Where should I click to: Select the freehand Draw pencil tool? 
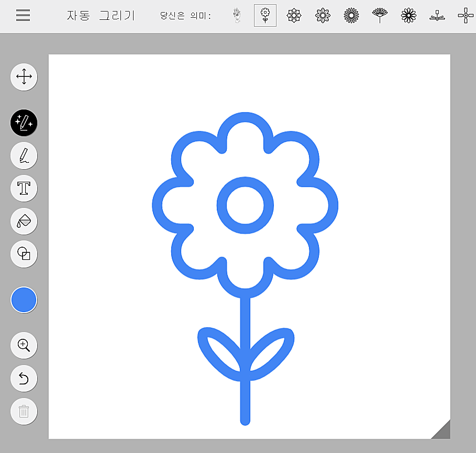[x=24, y=156]
